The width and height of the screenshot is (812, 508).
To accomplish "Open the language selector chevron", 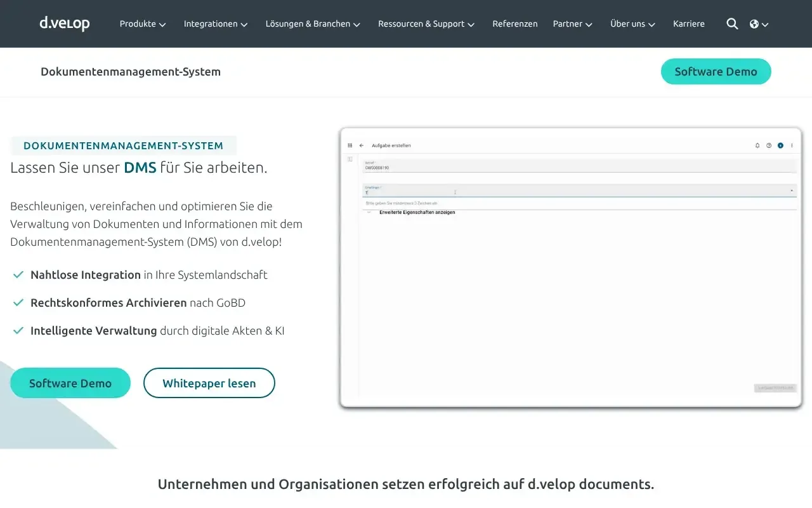I will [765, 24].
